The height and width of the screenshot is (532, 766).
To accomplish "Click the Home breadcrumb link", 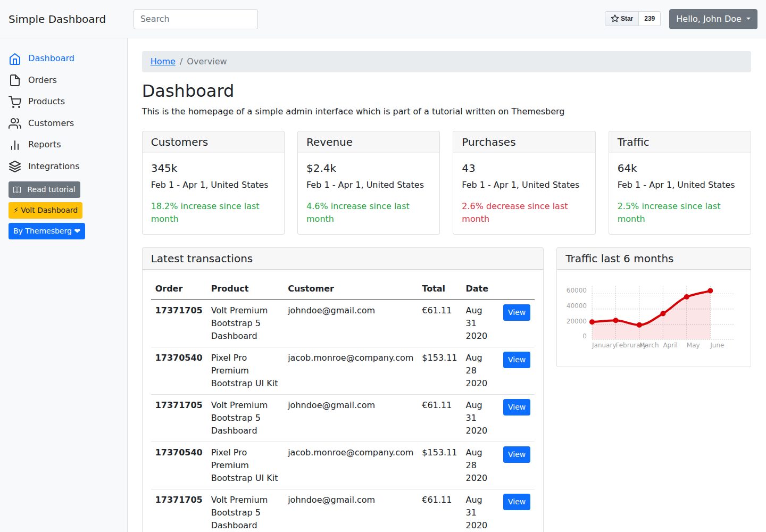I will click(163, 62).
